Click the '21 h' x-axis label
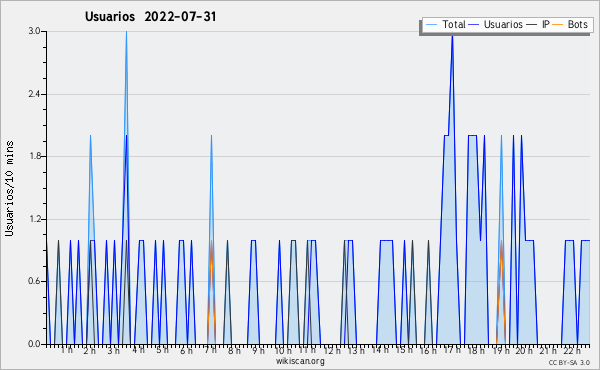 tap(548, 351)
